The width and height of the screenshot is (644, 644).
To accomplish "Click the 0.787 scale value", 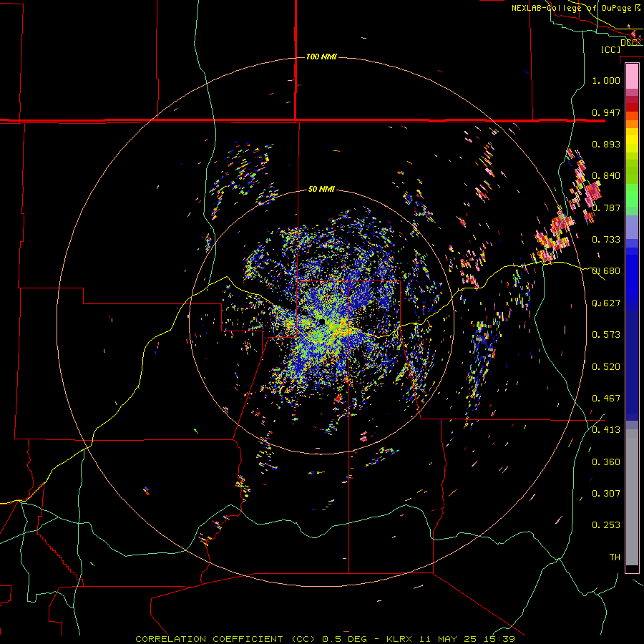I will (x=606, y=208).
